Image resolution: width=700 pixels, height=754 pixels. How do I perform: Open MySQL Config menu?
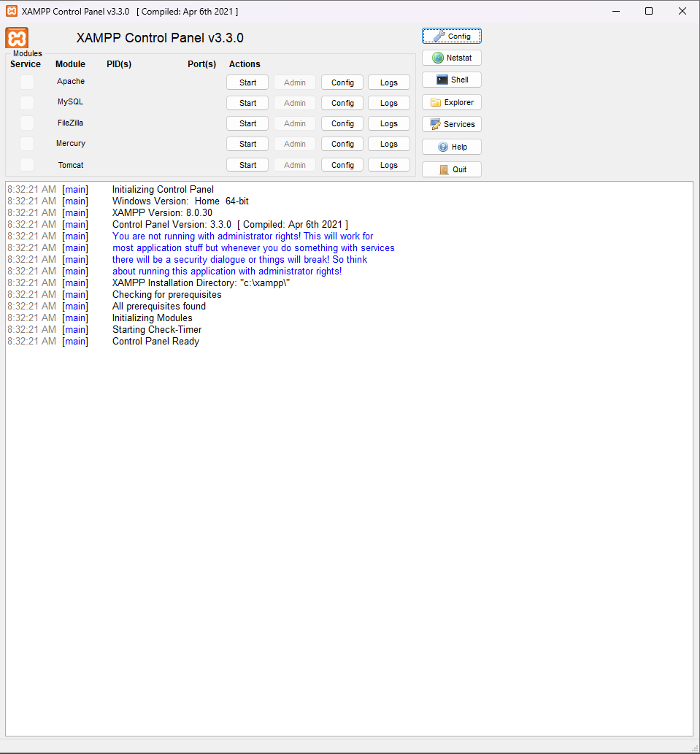[342, 103]
